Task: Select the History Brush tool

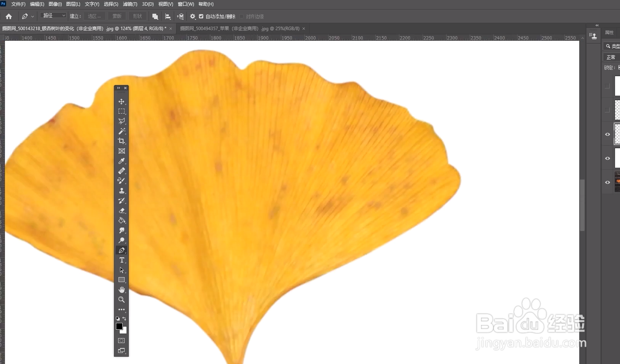Action: [x=122, y=200]
